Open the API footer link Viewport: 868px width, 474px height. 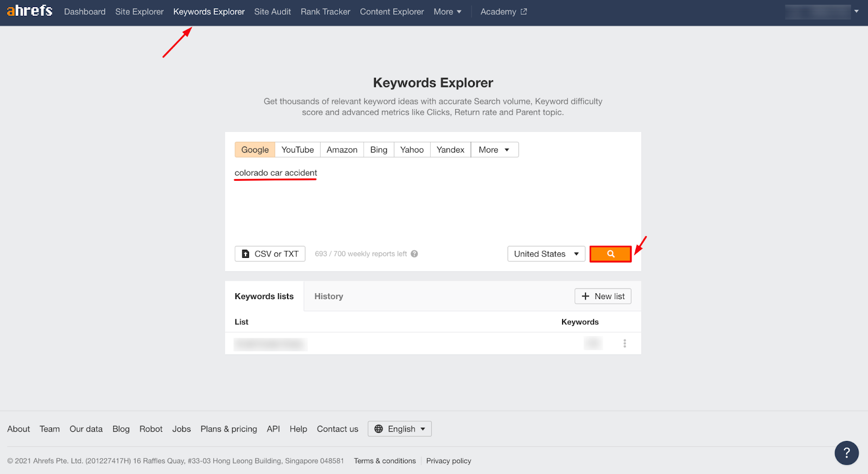tap(273, 429)
